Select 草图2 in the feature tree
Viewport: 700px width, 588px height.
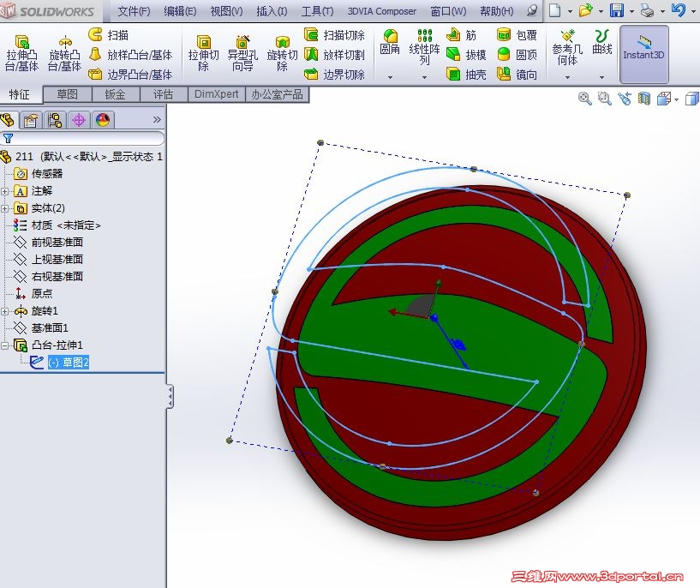click(69, 362)
